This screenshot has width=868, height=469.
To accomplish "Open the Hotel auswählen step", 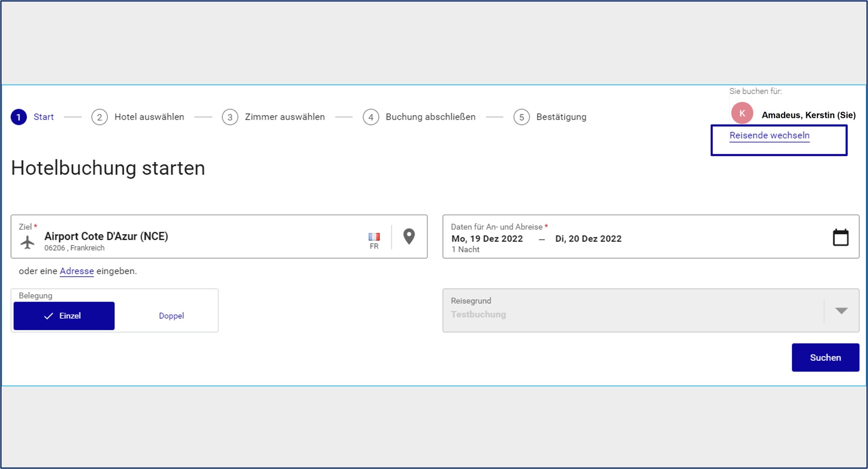I will [149, 117].
